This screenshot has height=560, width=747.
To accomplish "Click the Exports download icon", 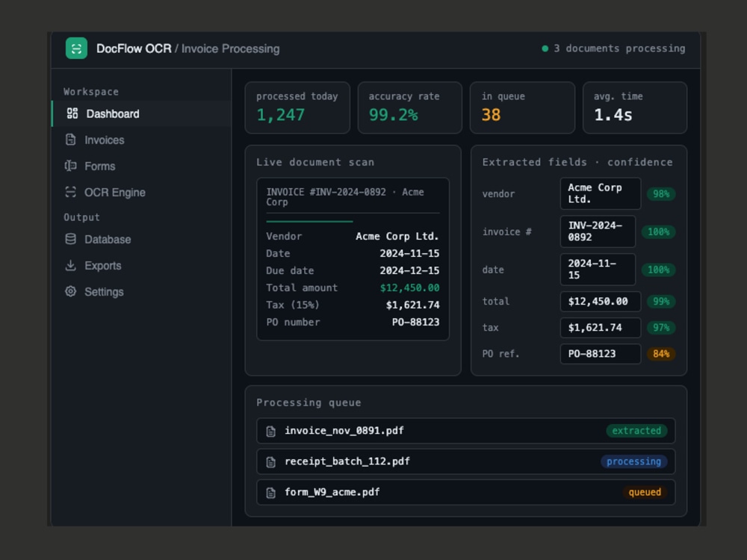I will (x=70, y=265).
